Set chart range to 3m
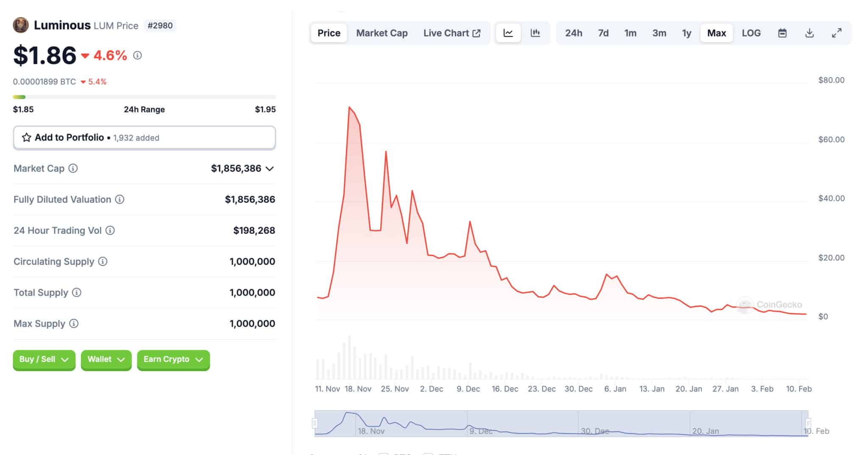This screenshot has width=868, height=455. click(x=659, y=33)
